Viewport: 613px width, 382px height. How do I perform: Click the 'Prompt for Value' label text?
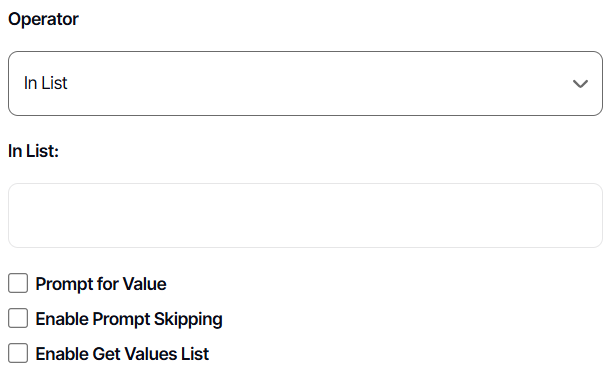pos(101,284)
